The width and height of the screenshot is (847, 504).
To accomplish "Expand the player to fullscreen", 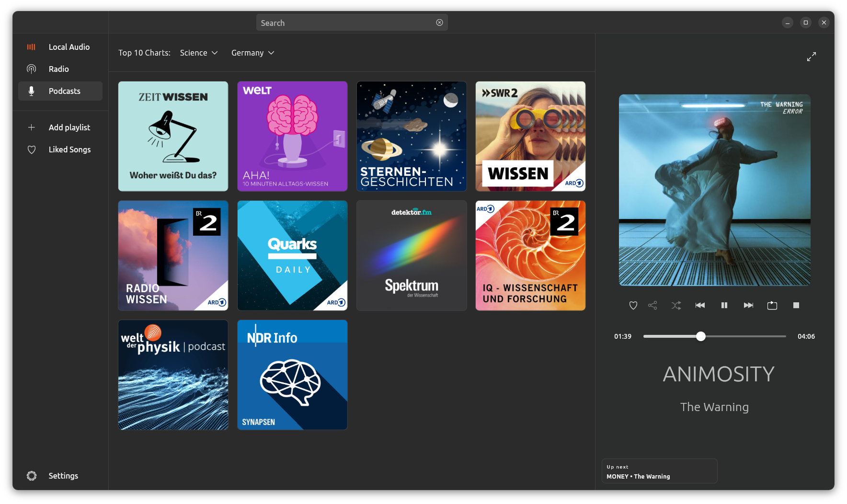I will tap(812, 57).
